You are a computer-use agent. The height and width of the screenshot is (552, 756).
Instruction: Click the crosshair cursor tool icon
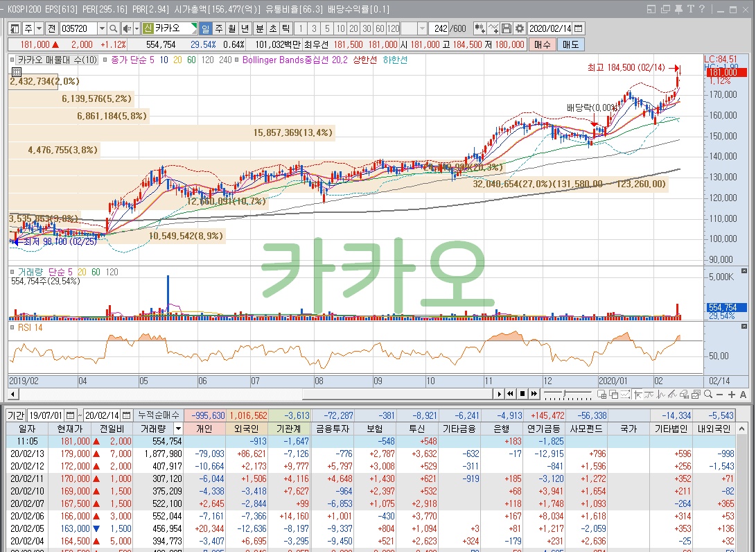pyautogui.click(x=638, y=394)
